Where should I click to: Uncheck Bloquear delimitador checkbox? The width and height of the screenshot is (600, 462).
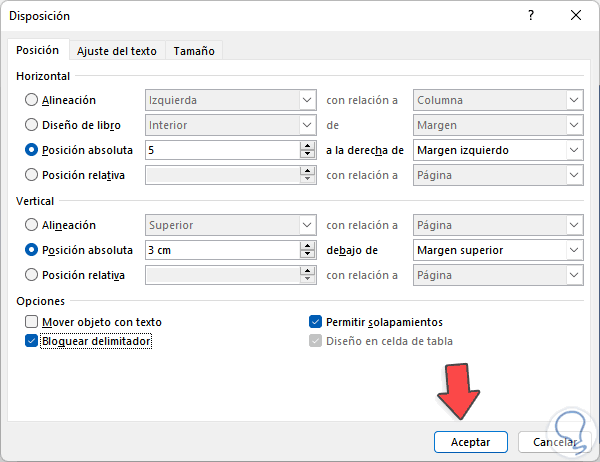pyautogui.click(x=32, y=341)
